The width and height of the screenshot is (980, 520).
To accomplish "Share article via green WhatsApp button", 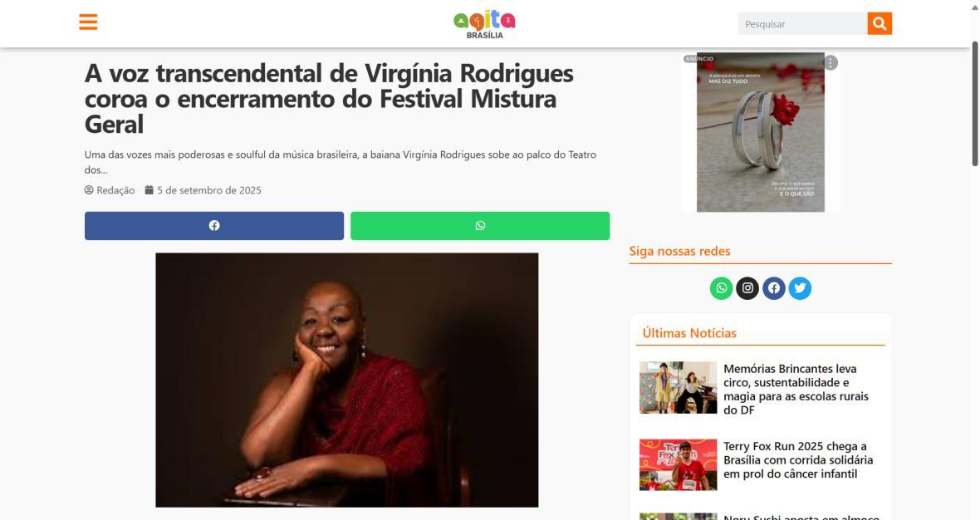I will [480, 226].
